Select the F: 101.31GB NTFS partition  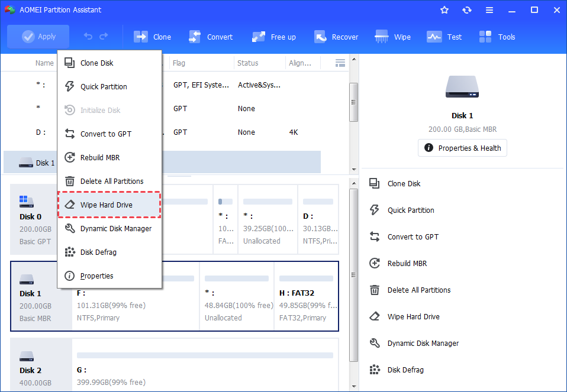point(136,296)
